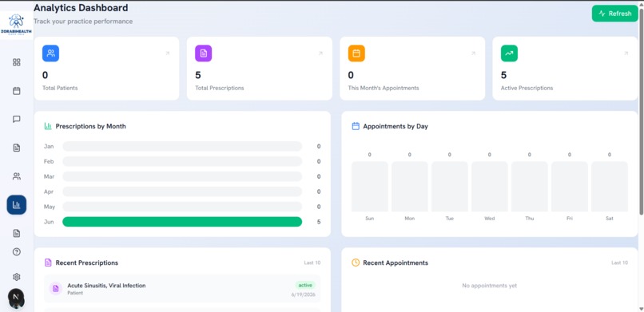Click the Prescriptions by Month chart icon
The width and height of the screenshot is (644, 312).
48,126
